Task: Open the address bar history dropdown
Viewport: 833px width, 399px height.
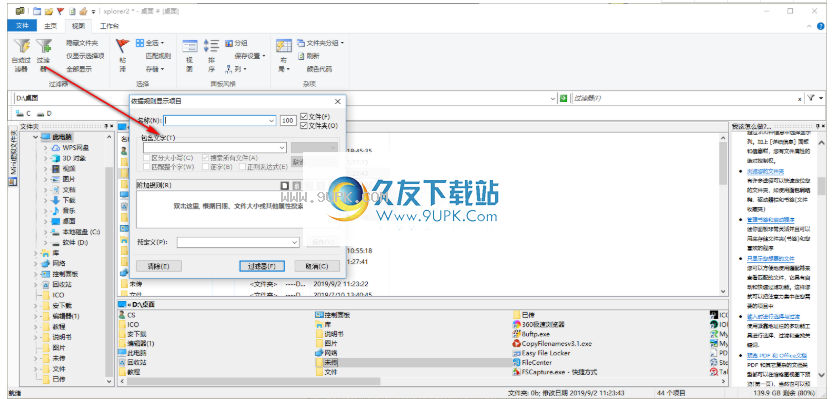Action: tap(552, 98)
